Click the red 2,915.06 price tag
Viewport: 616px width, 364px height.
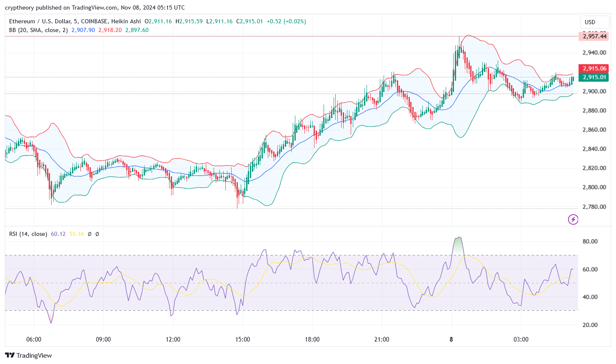594,68
